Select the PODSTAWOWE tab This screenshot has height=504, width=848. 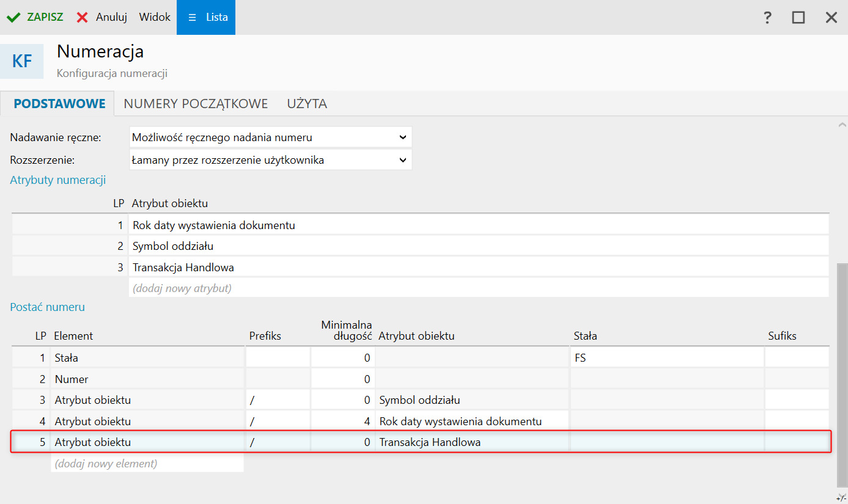(x=59, y=104)
